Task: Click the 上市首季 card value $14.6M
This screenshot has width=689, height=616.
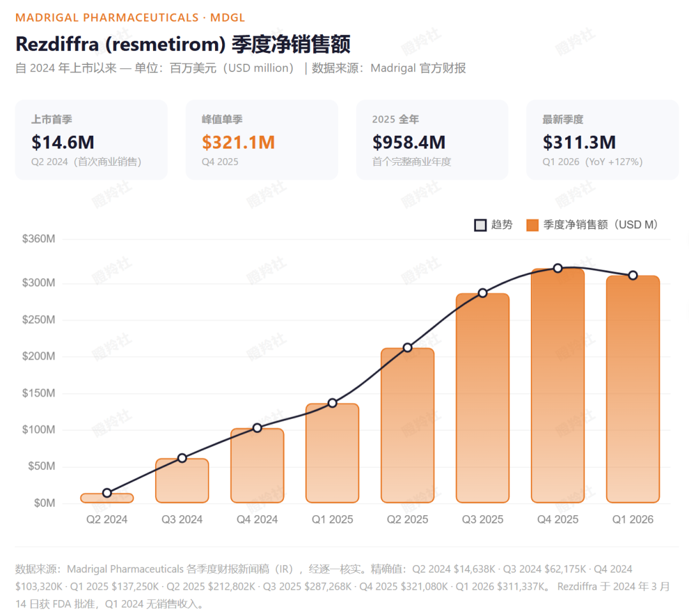Action: pos(63,142)
